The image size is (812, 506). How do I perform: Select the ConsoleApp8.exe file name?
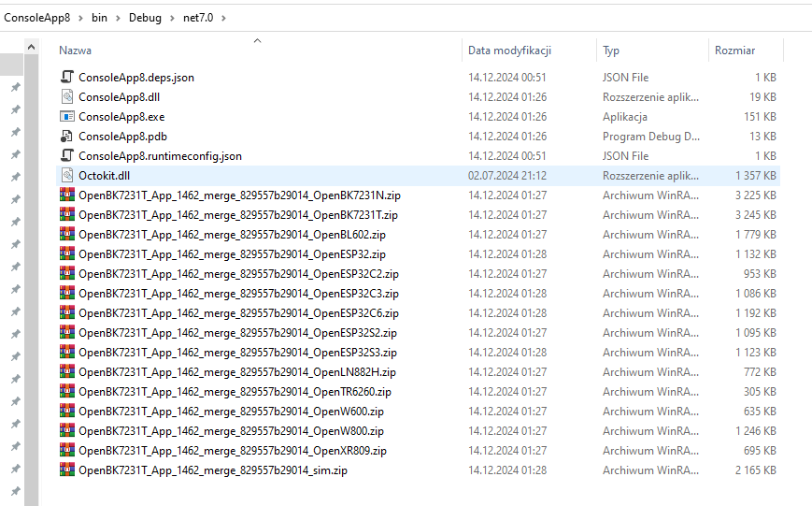121,117
